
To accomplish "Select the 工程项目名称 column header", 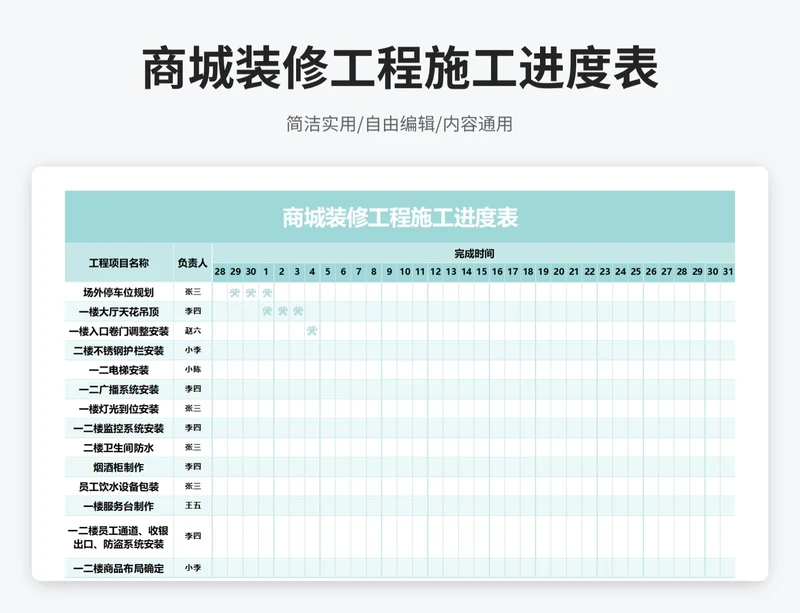I will click(119, 263).
